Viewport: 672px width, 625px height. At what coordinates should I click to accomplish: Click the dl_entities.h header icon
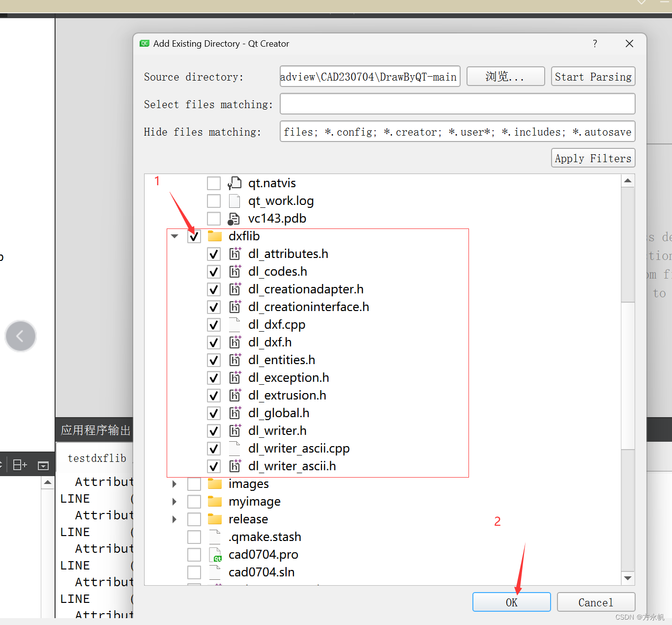235,360
